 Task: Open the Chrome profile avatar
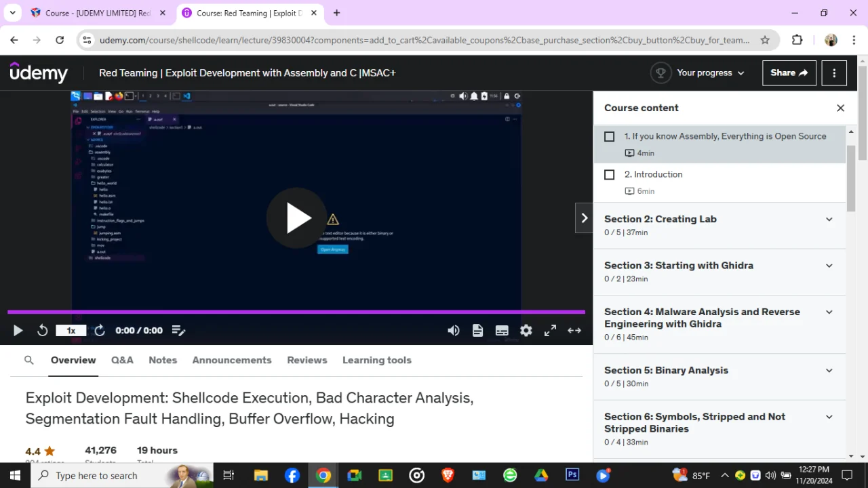coord(831,40)
